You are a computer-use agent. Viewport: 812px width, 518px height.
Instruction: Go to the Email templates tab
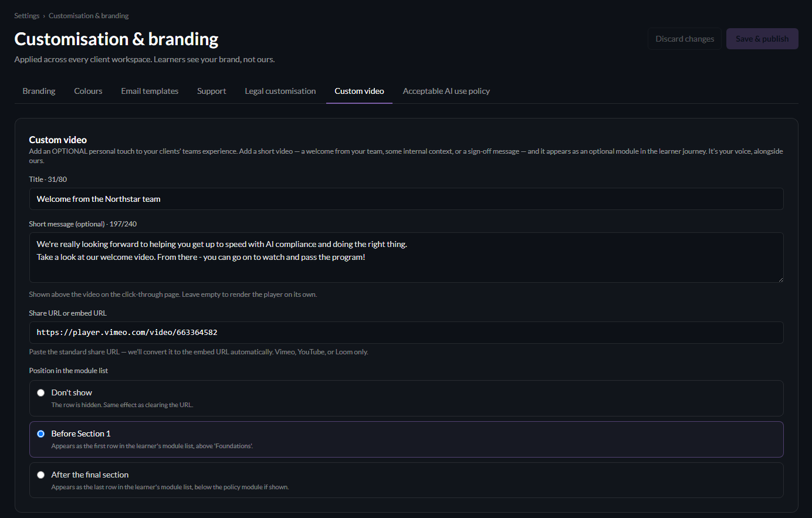pos(150,91)
